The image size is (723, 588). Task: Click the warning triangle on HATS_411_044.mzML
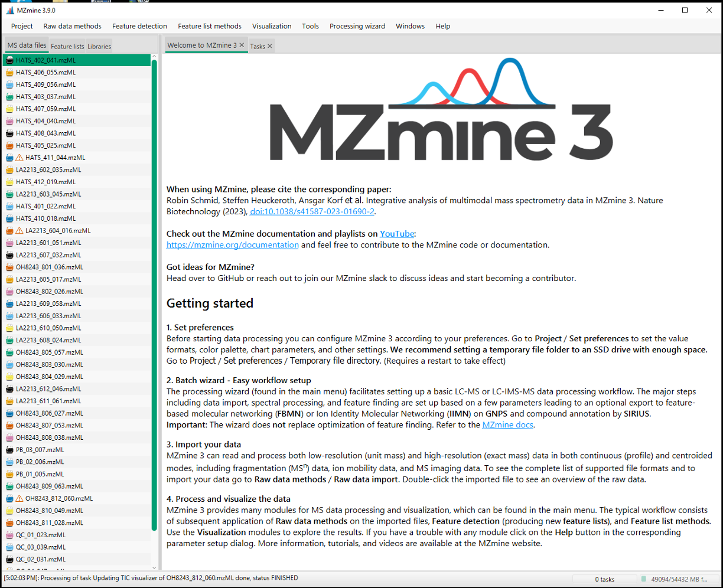click(x=19, y=158)
